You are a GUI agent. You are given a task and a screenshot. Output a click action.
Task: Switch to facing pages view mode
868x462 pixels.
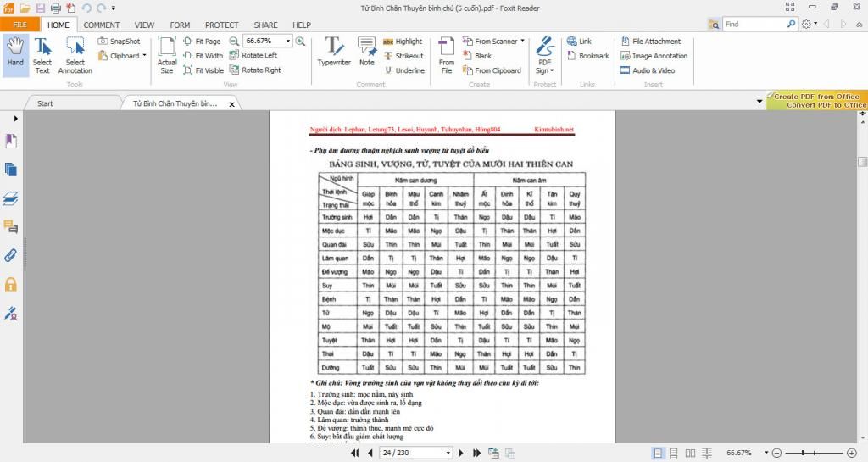[x=690, y=453]
